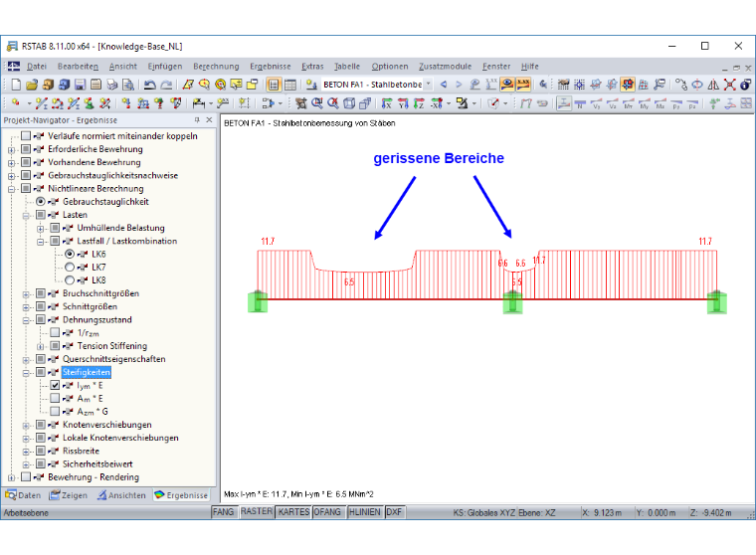Show bending moment My results icon

coord(645,103)
